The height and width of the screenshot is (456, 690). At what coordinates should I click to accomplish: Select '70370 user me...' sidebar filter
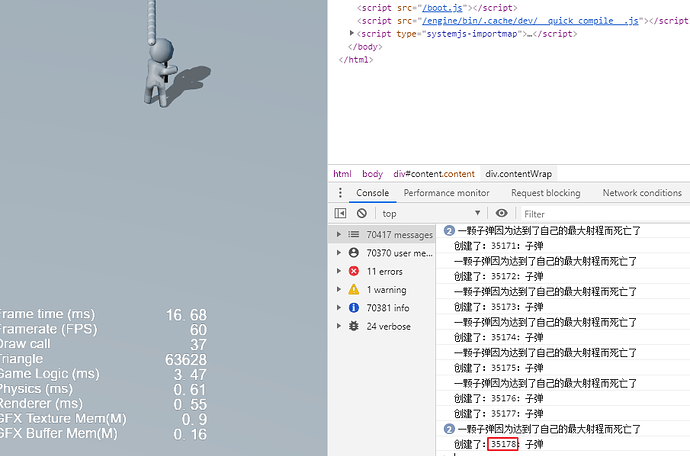382,253
